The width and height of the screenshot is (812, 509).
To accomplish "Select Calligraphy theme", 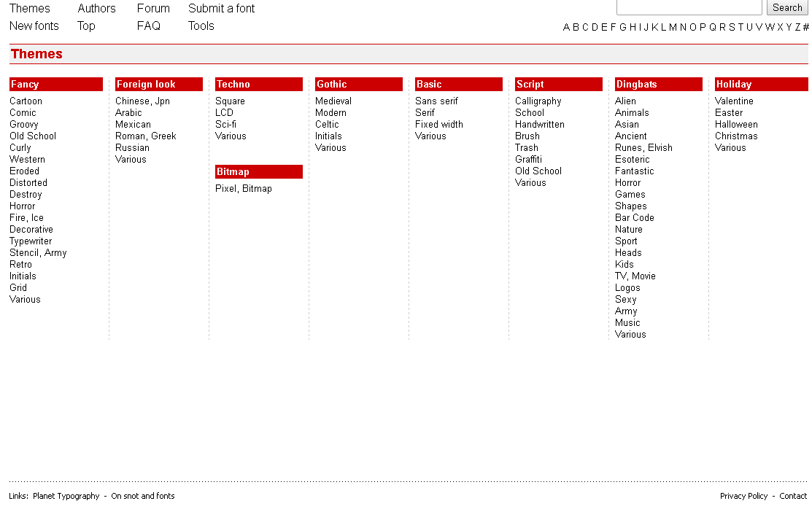I will click(538, 101).
